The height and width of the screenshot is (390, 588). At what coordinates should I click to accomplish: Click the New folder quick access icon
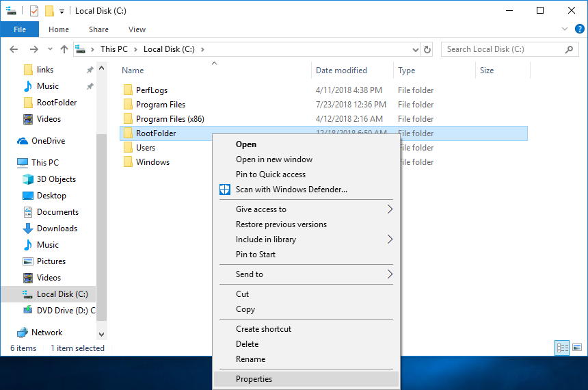coord(49,11)
